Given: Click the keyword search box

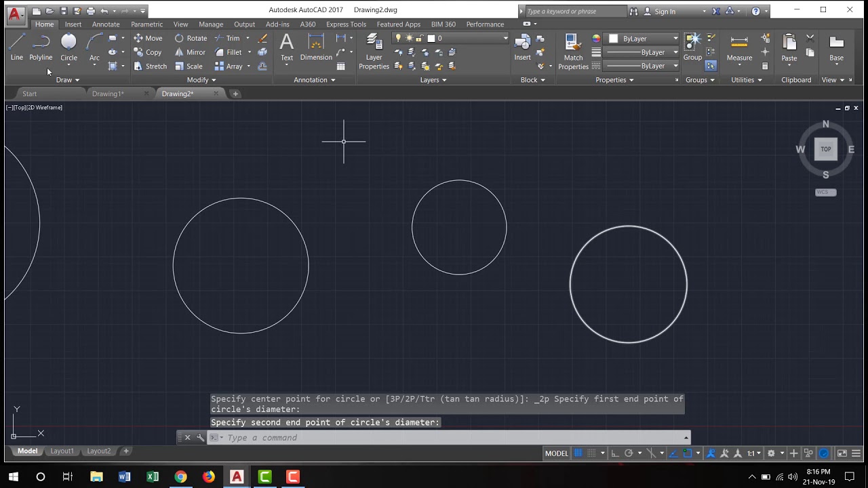Looking at the screenshot, I should (575, 12).
